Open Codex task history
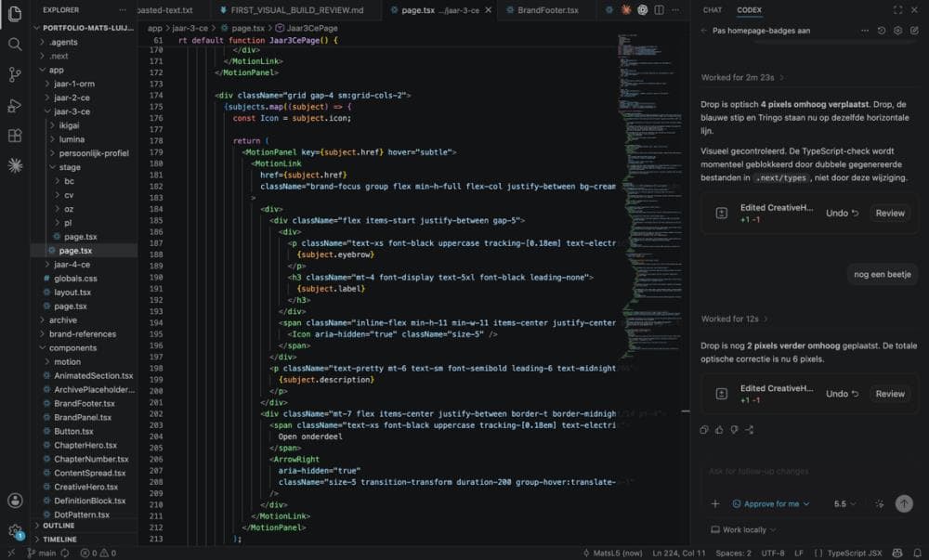This screenshot has height=560, width=929. (882, 31)
